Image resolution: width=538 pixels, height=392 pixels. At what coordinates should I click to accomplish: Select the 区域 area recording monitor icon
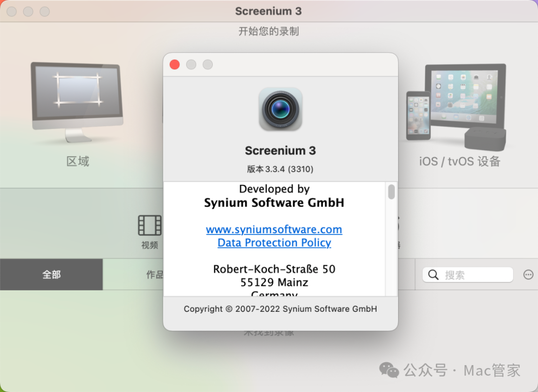(77, 102)
